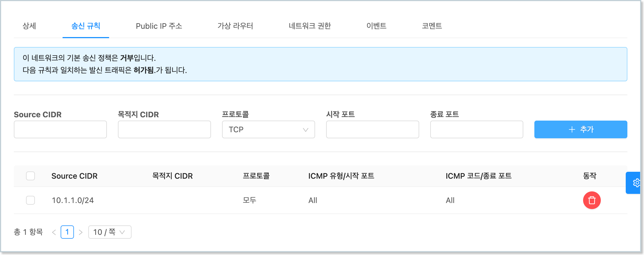Open the 코멘트 tab
This screenshot has height=255, width=644.
(x=432, y=26)
